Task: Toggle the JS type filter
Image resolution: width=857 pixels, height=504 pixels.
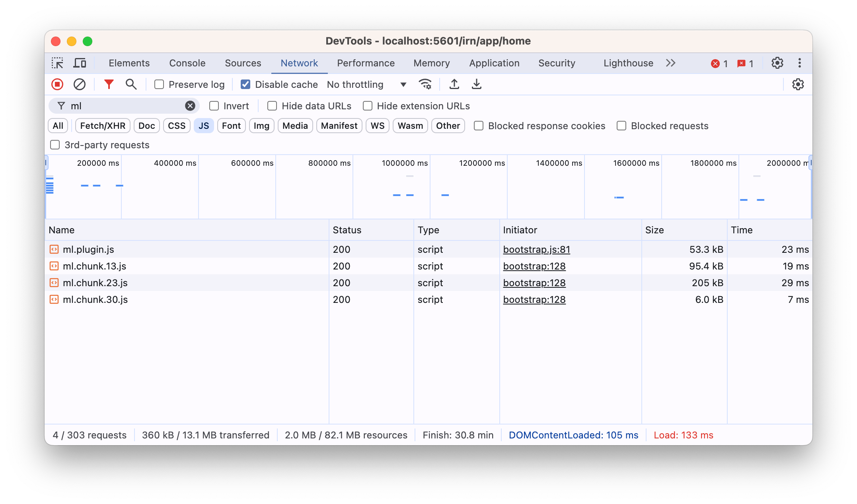Action: pos(204,126)
